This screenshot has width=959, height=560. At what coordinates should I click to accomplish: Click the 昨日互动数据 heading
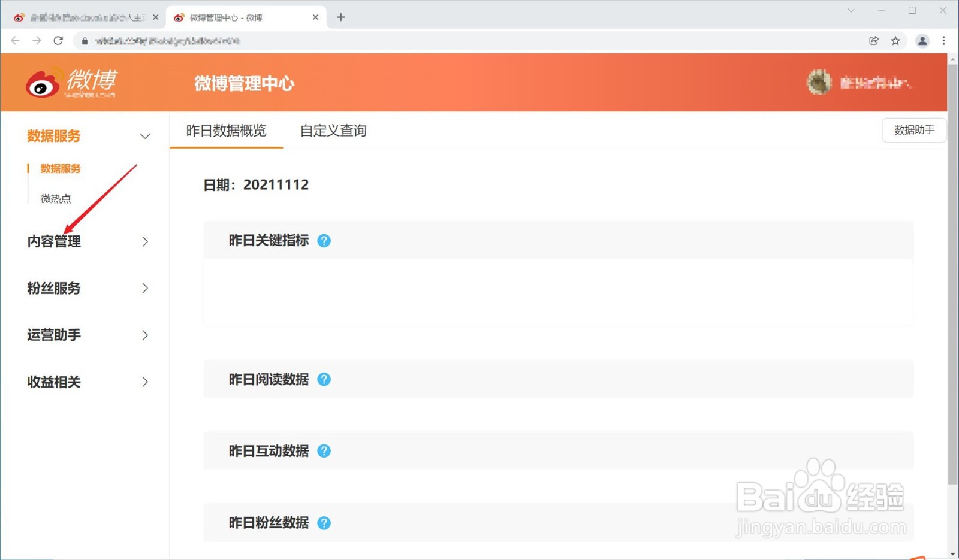(x=269, y=451)
